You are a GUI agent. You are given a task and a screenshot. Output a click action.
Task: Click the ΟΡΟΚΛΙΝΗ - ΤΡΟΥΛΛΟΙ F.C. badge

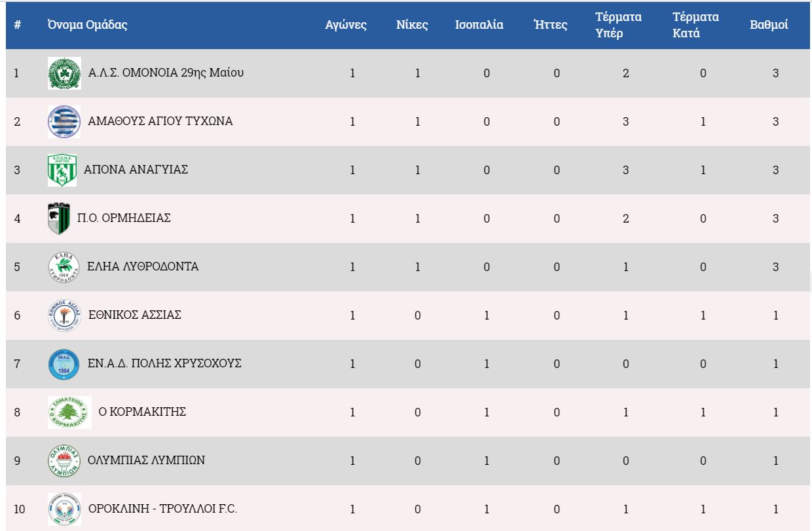click(x=64, y=509)
